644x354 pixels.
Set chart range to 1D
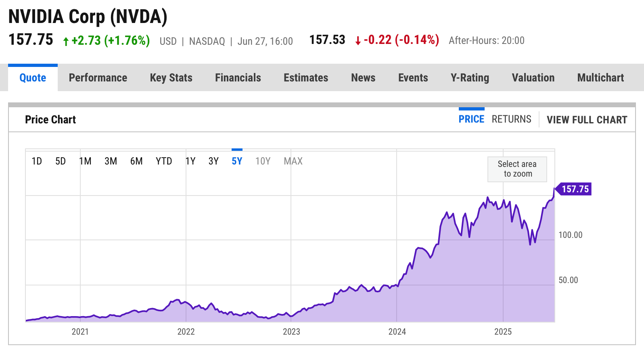[x=37, y=161]
